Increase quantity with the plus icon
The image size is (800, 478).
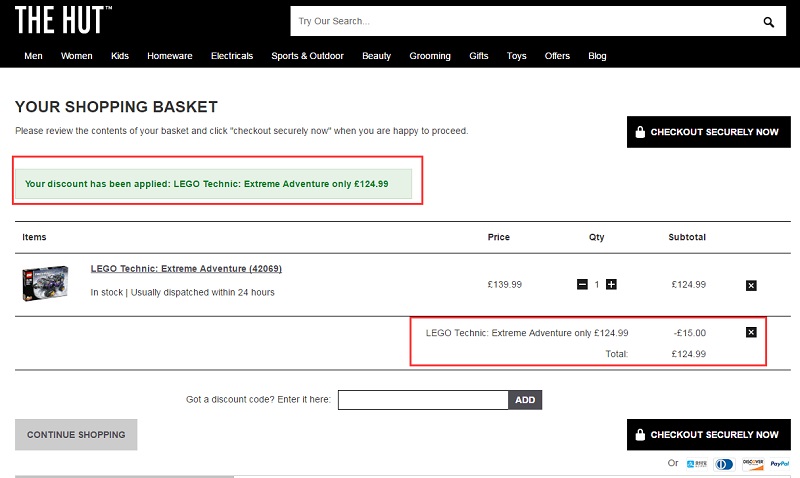click(x=611, y=285)
